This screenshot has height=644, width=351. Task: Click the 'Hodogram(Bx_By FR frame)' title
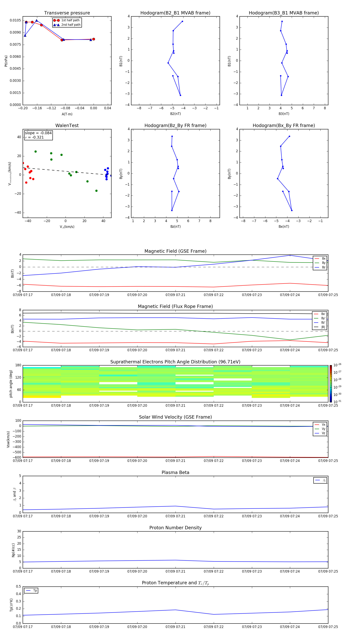coord(284,125)
